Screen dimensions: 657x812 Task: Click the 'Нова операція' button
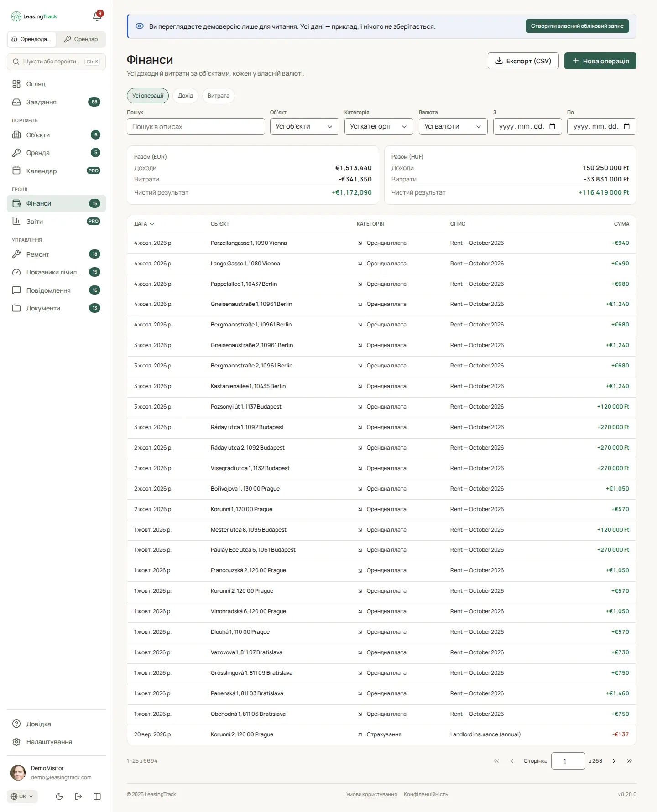tap(600, 61)
